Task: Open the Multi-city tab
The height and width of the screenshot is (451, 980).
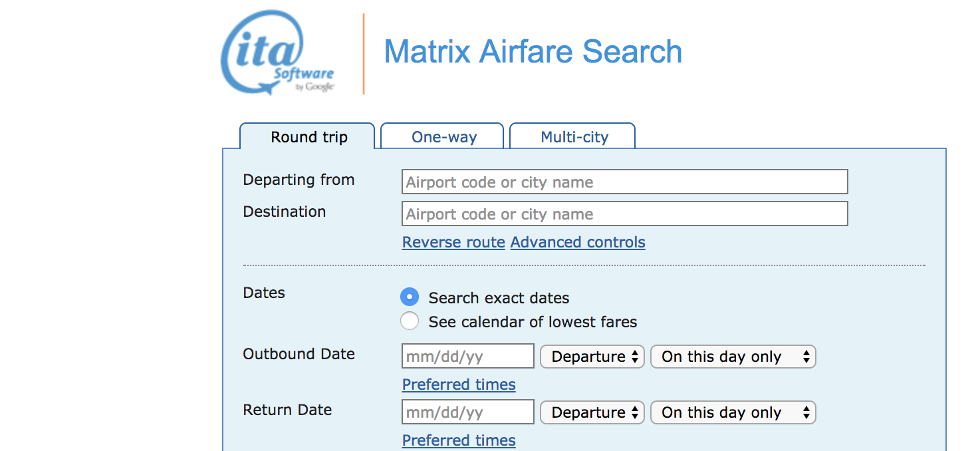Action: (x=574, y=137)
